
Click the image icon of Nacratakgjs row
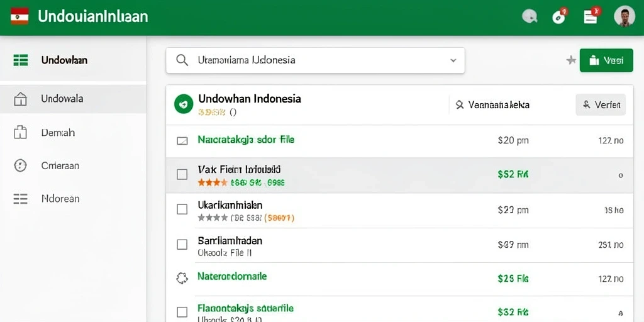pyautogui.click(x=182, y=141)
